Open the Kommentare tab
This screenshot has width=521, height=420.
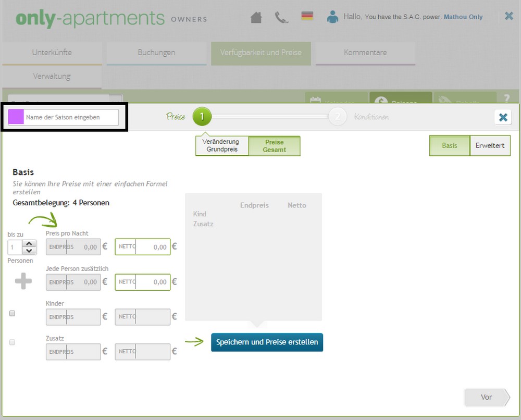click(365, 53)
